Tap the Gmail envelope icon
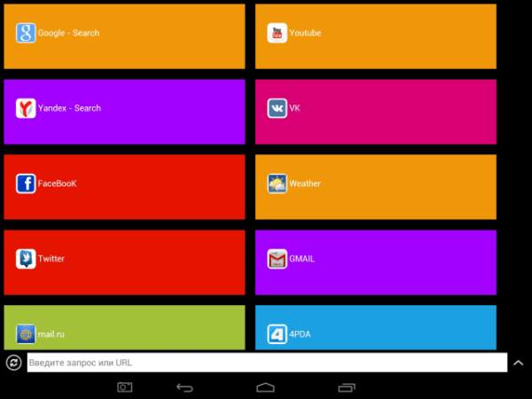 [277, 259]
